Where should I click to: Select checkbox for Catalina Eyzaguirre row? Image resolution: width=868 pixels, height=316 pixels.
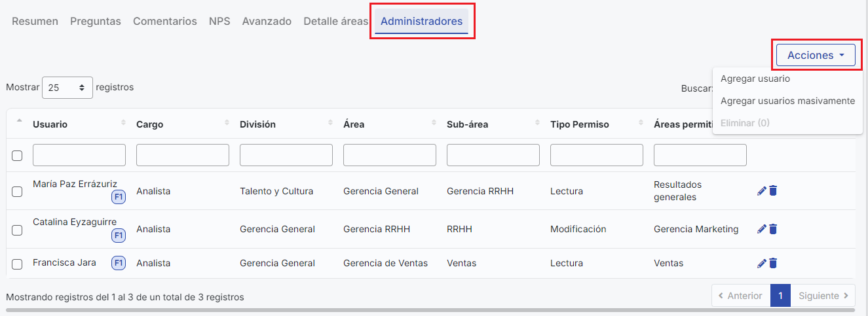18,230
